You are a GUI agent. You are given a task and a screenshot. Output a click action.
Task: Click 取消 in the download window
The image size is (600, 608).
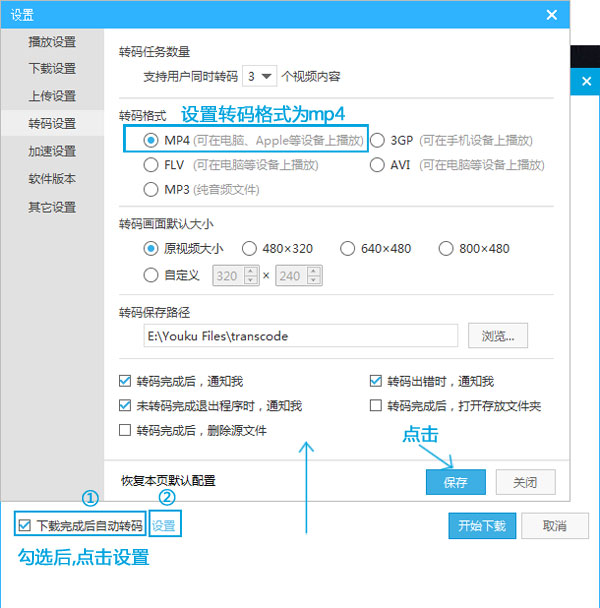click(x=555, y=526)
